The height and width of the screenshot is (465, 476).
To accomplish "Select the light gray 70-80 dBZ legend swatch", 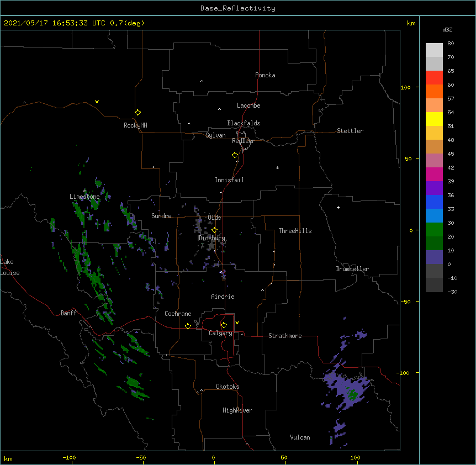I will [434, 50].
